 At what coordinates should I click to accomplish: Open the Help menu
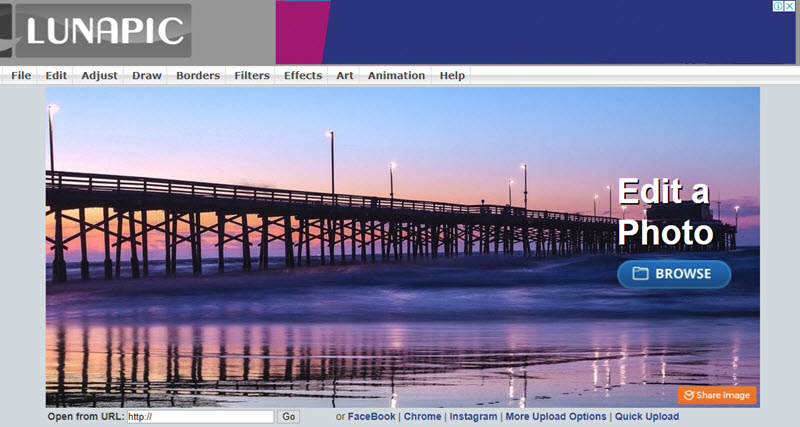click(452, 76)
